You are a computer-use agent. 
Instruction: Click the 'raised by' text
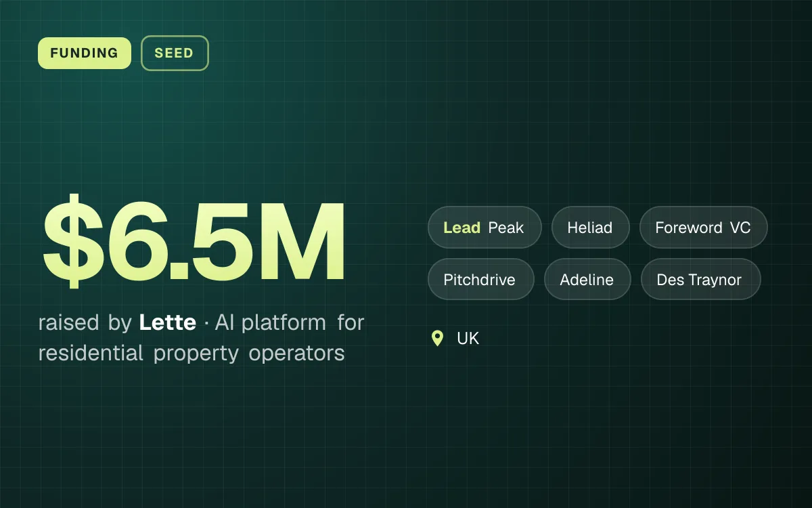pos(85,322)
